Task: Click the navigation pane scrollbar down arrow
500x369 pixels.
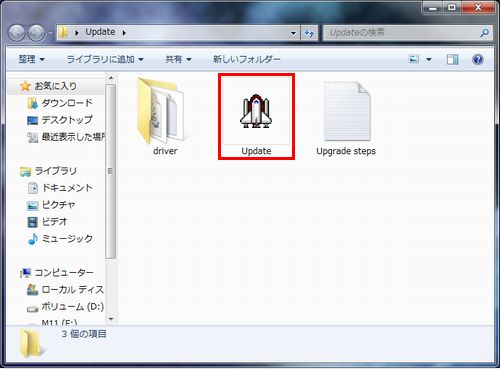Action: (x=111, y=319)
